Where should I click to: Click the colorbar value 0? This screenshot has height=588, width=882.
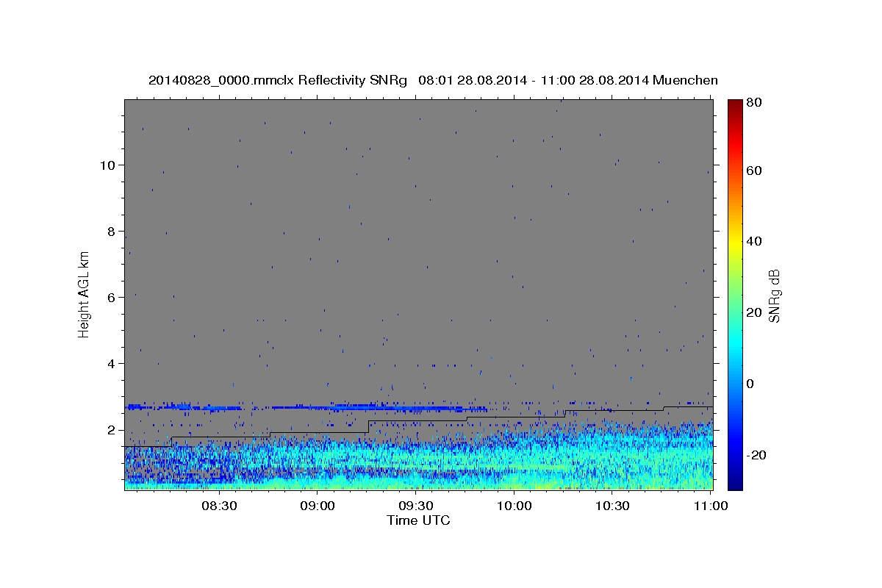point(750,384)
